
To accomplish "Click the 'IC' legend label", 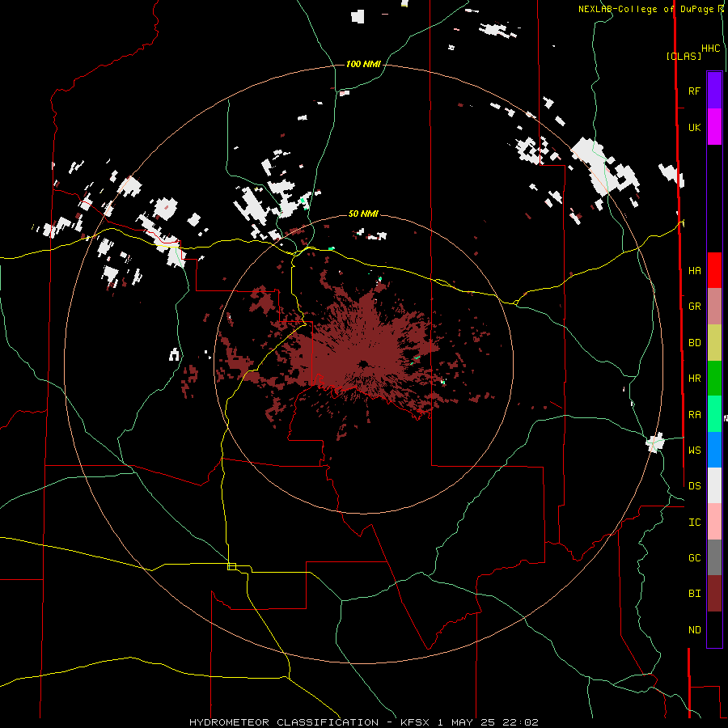I will (x=694, y=523).
